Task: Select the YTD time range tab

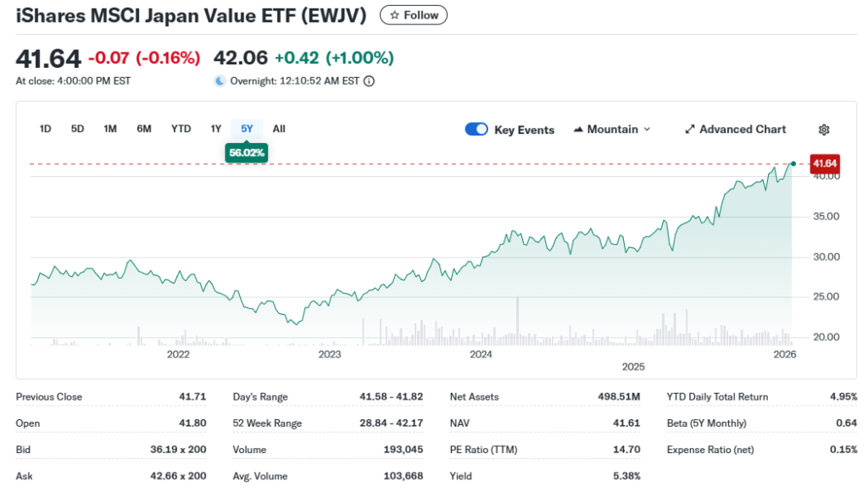Action: click(181, 129)
